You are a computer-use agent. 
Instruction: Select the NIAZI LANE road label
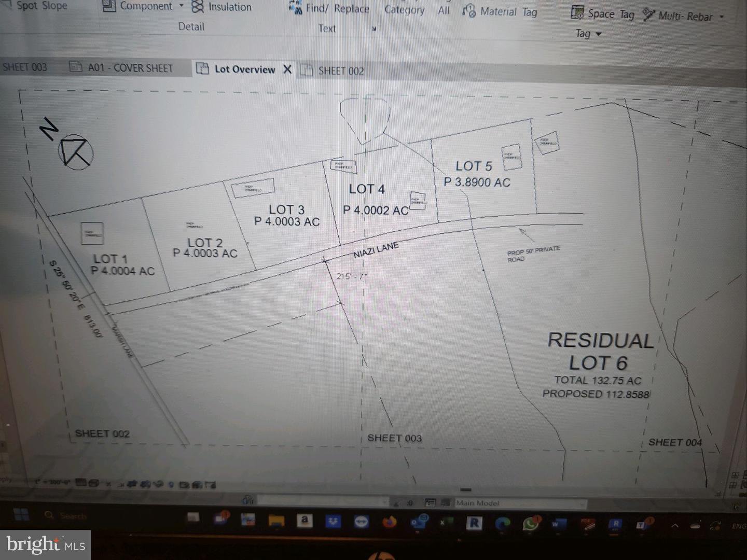tap(376, 249)
